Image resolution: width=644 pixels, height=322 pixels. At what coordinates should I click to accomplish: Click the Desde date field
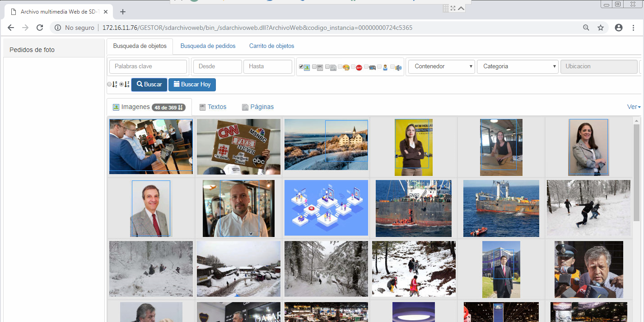pyautogui.click(x=218, y=66)
